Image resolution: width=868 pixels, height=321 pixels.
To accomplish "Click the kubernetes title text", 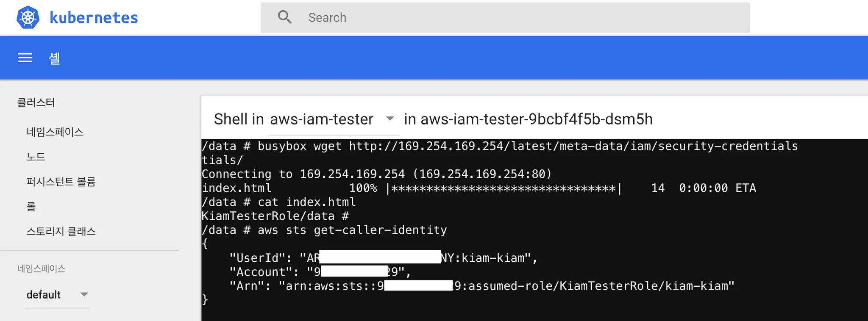I will [x=94, y=18].
